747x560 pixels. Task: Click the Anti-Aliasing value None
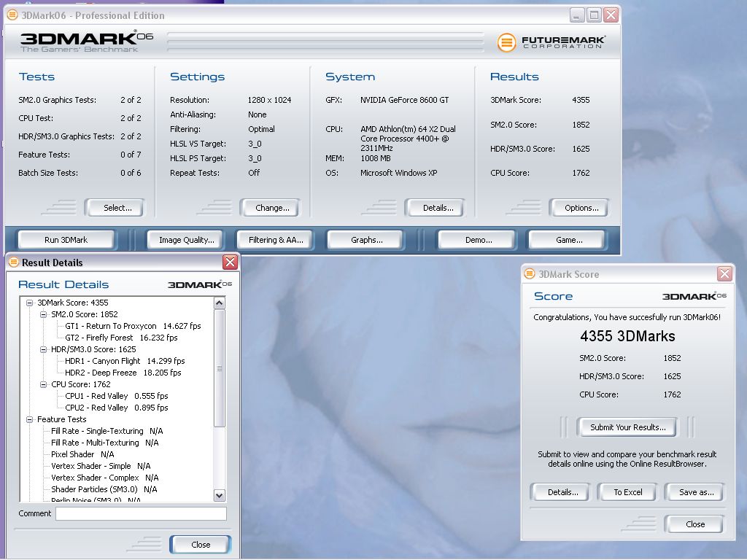[x=258, y=114]
